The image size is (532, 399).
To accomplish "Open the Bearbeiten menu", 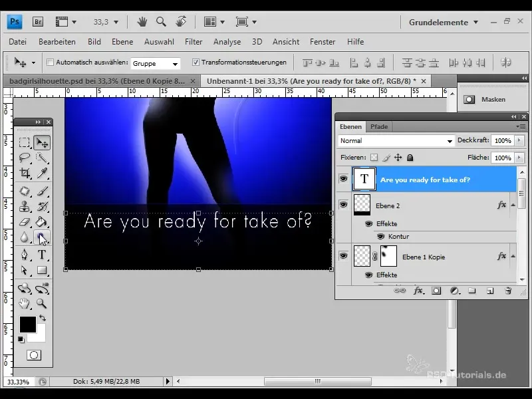I will [x=57, y=42].
